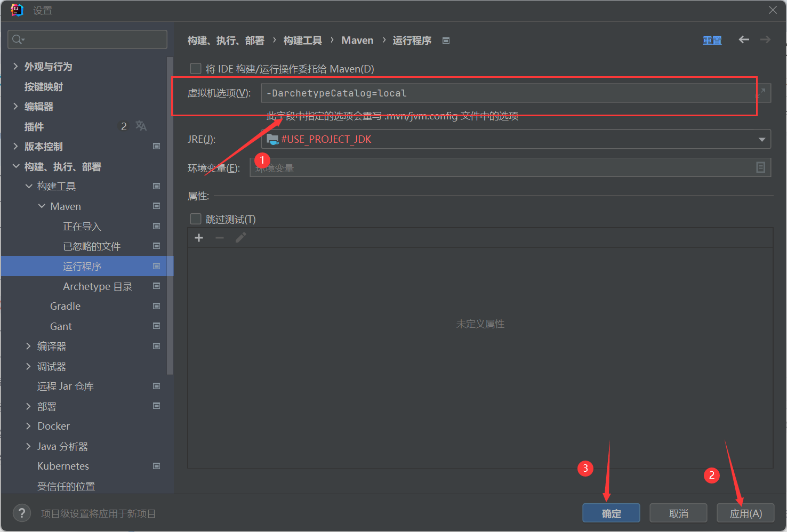Viewport: 787px width, 532px height.
Task: Open the Archetype 目录 settings page
Action: point(98,286)
